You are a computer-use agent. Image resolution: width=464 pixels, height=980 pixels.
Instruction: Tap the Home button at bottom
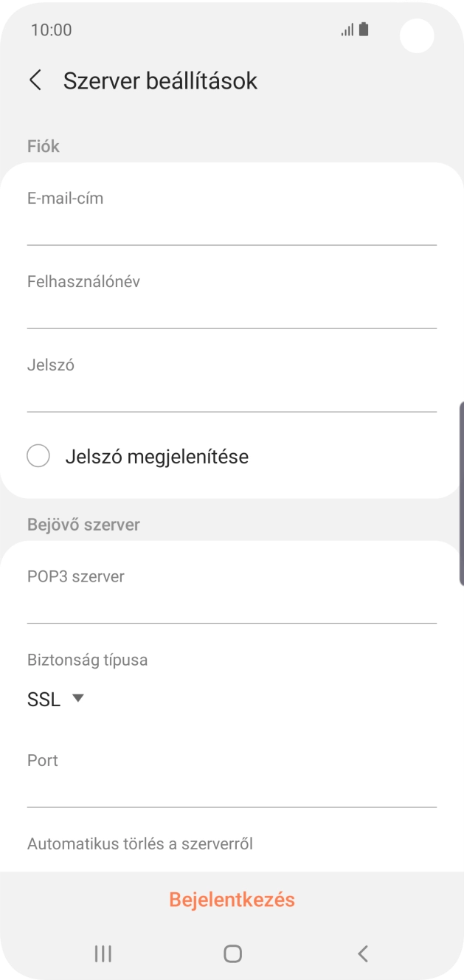pos(232,953)
